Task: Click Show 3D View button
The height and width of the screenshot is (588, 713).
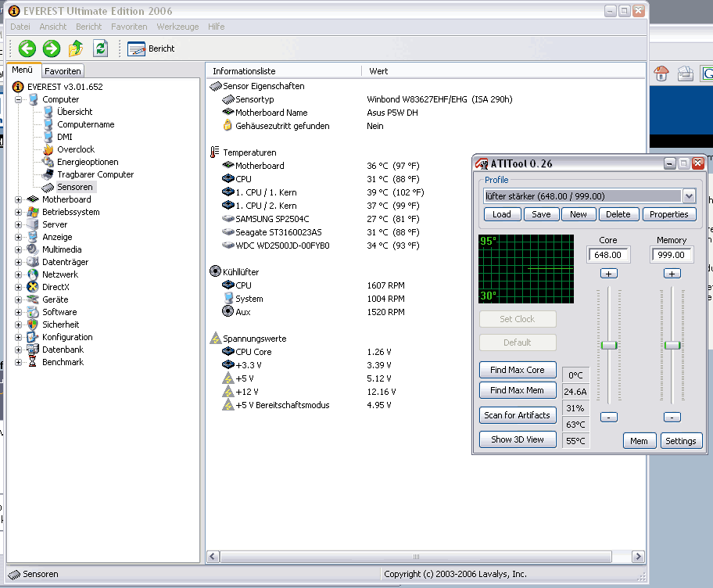Action: 518,439
